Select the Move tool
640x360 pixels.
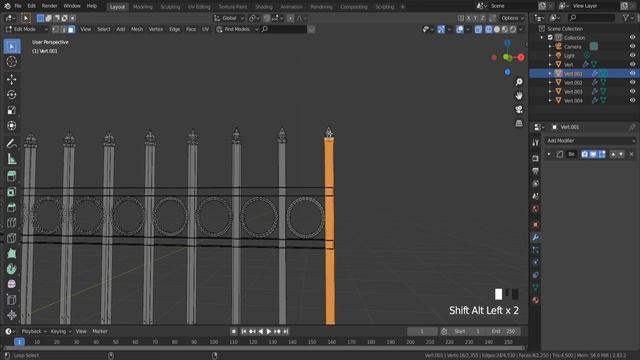(x=12, y=79)
